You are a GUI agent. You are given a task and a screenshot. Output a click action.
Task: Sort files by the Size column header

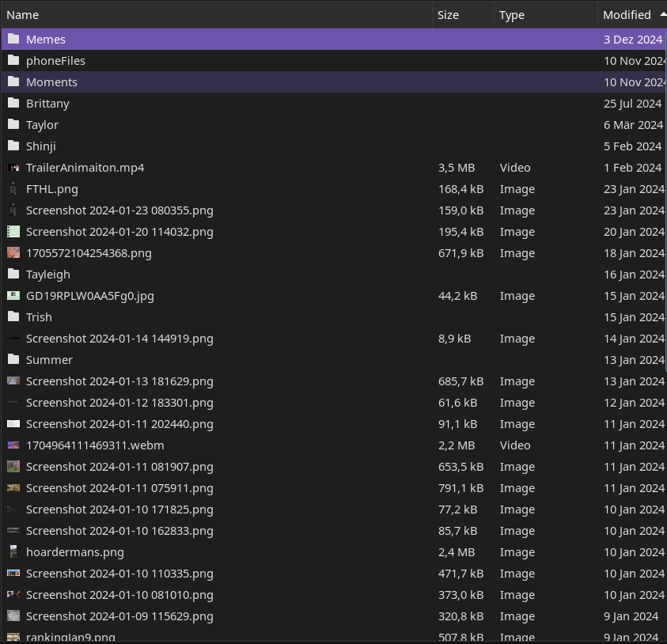coord(463,15)
